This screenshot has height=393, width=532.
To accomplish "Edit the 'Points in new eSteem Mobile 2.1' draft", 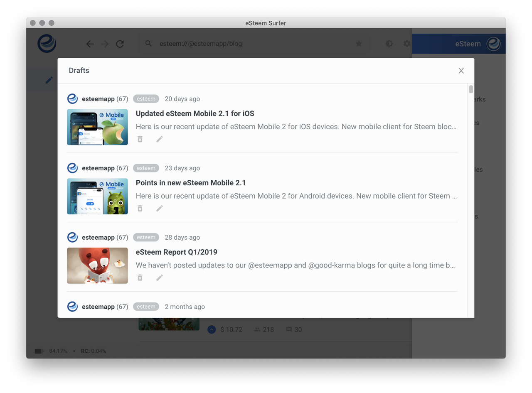I will [160, 209].
